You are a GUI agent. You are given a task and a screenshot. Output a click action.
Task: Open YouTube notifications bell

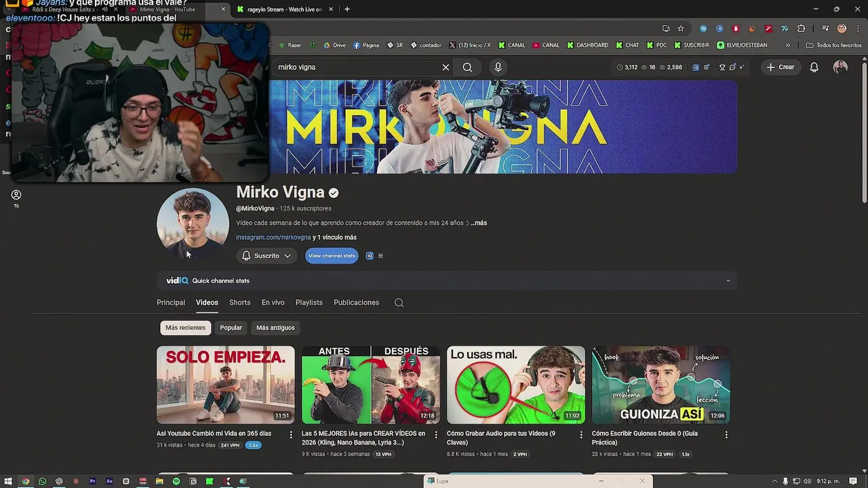814,67
